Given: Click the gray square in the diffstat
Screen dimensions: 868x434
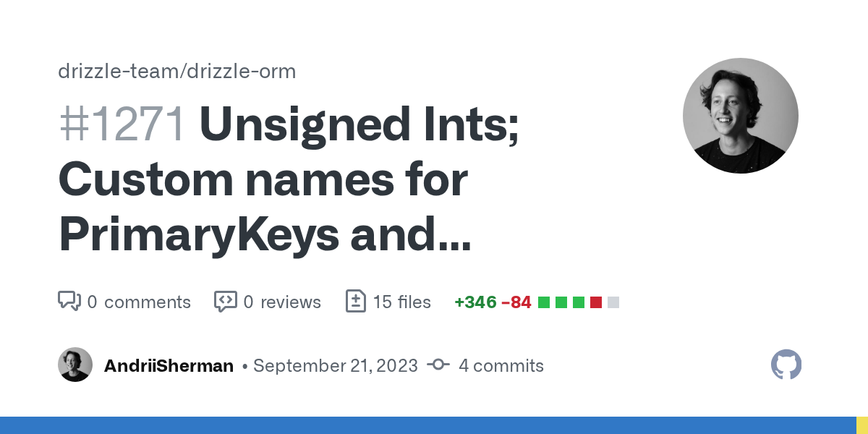Looking at the screenshot, I should (x=613, y=302).
